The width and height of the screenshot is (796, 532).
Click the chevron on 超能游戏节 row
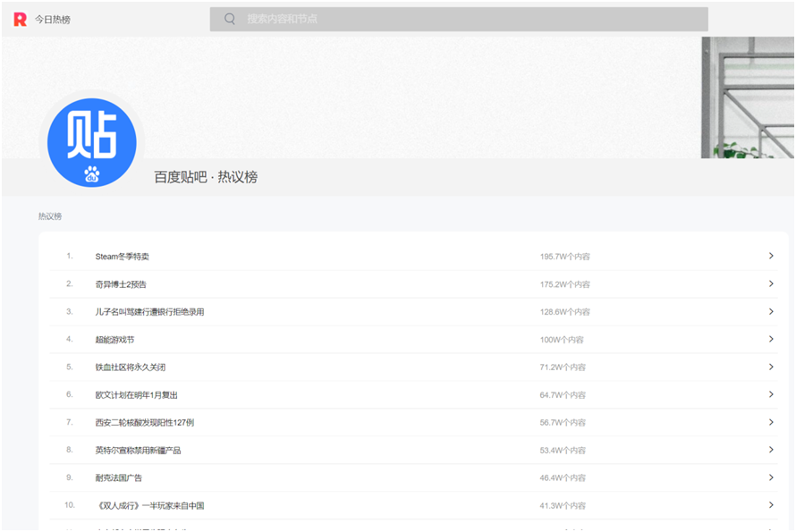tap(771, 339)
